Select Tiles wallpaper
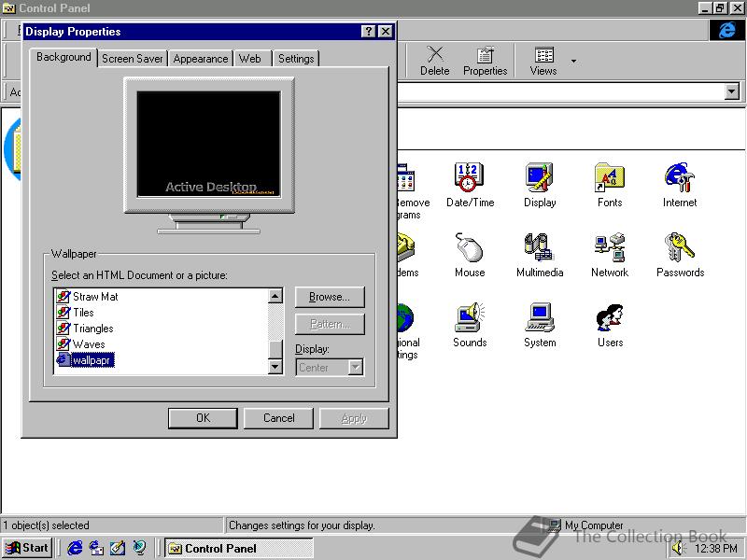 click(x=76, y=313)
